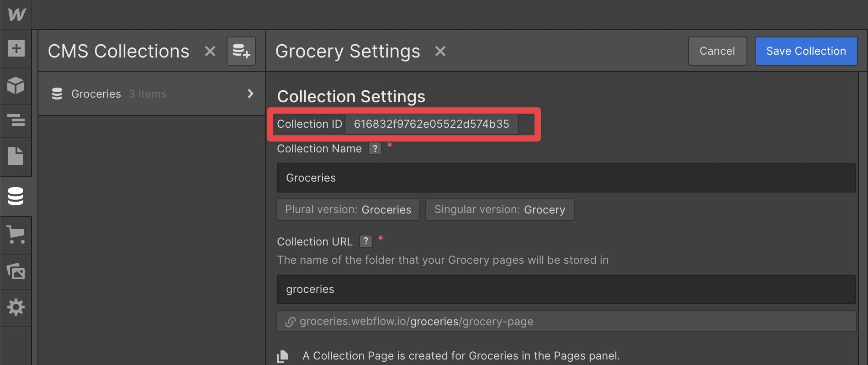Click the Webflow logo menu
868x365 pixels.
16,14
